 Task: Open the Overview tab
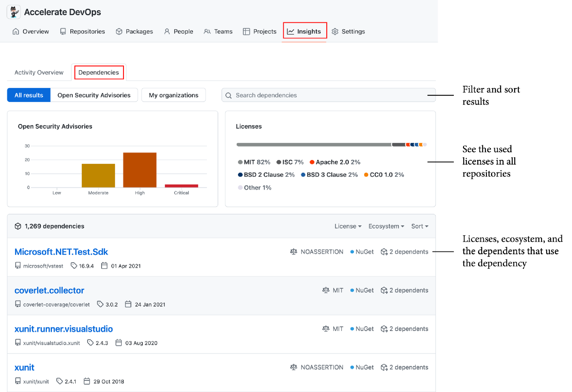click(30, 31)
